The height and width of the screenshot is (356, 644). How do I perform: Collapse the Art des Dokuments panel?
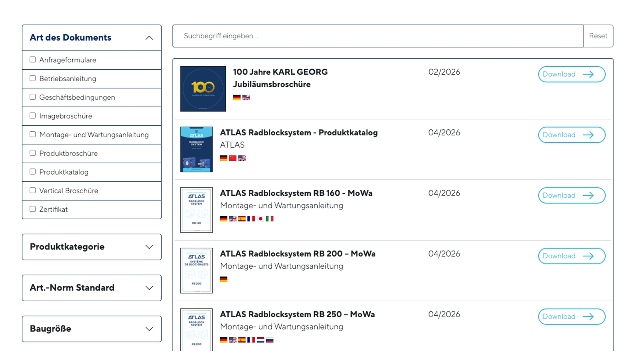[92, 38]
